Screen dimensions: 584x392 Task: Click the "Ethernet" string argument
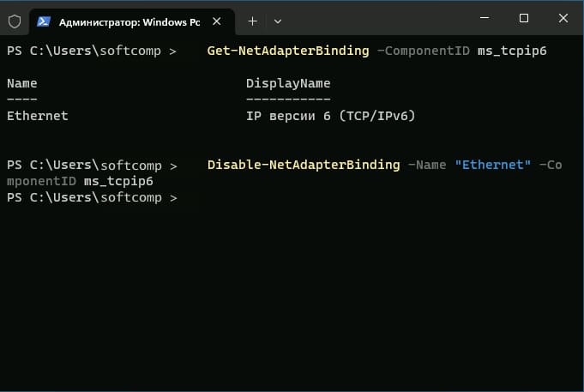click(x=493, y=165)
